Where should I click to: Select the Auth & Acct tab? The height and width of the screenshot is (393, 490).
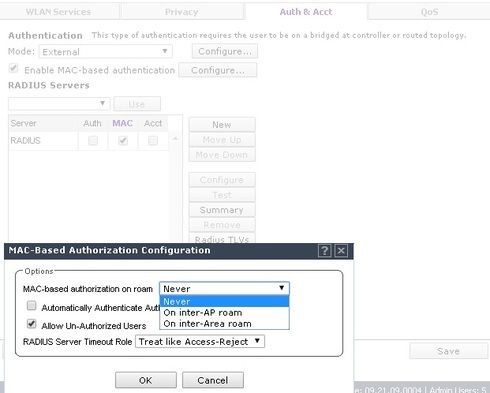coord(306,12)
